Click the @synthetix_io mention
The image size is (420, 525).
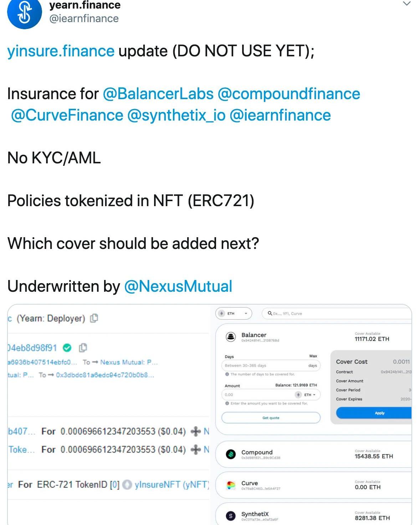tap(176, 115)
